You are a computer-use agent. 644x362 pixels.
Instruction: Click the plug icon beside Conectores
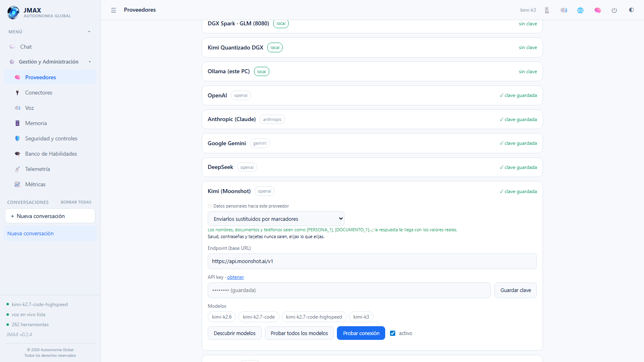(17, 93)
